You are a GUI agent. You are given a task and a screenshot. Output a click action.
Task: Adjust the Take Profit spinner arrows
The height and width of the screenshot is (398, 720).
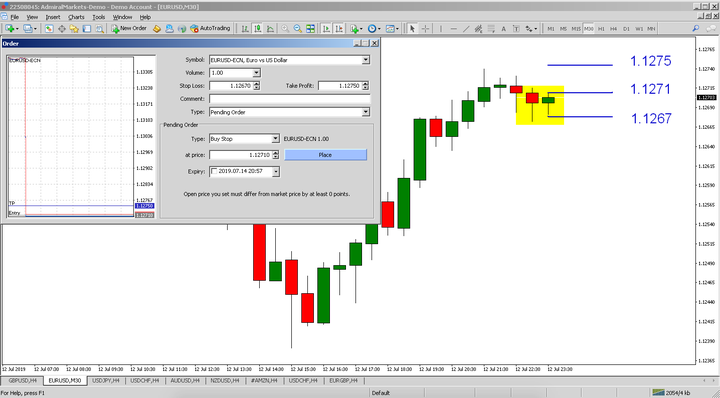(365, 85)
